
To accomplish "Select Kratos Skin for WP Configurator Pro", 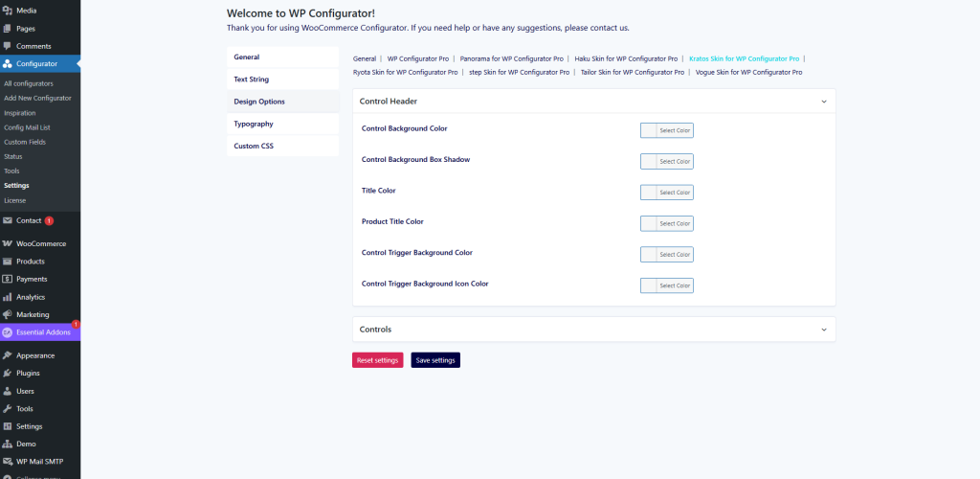I will (x=744, y=58).
